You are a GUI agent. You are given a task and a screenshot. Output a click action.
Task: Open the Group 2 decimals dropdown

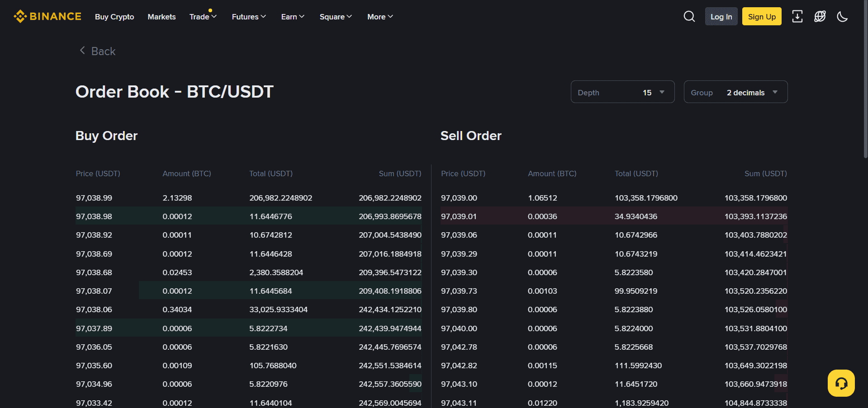click(735, 92)
